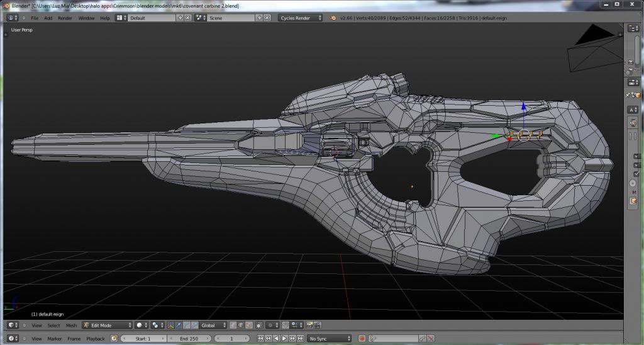
Task: Tick the visible checkbox in the properties panel
Action: [636, 174]
